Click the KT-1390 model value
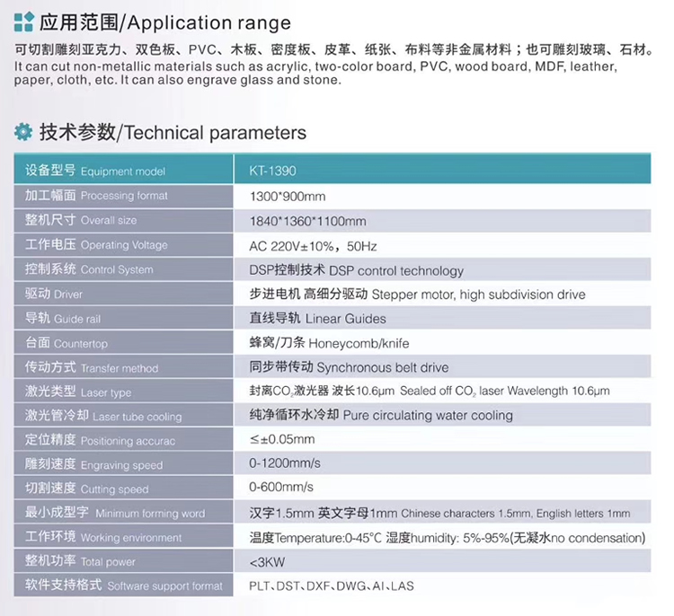Image resolution: width=674 pixels, height=616 pixels. pyautogui.click(x=272, y=171)
